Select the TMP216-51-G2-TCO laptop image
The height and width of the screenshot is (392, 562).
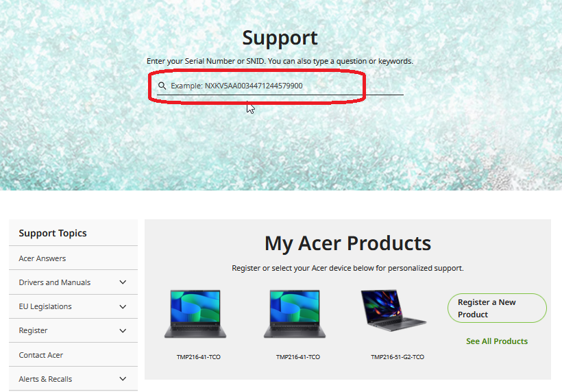point(393,310)
